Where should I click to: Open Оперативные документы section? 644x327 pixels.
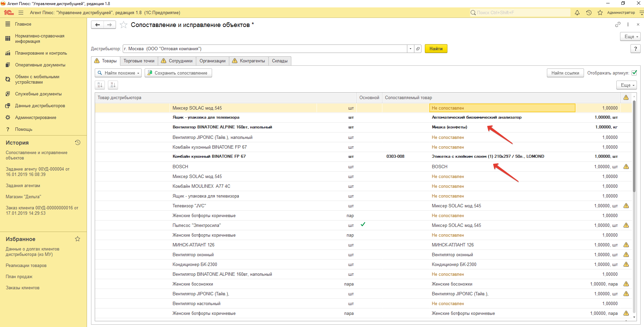click(40, 65)
